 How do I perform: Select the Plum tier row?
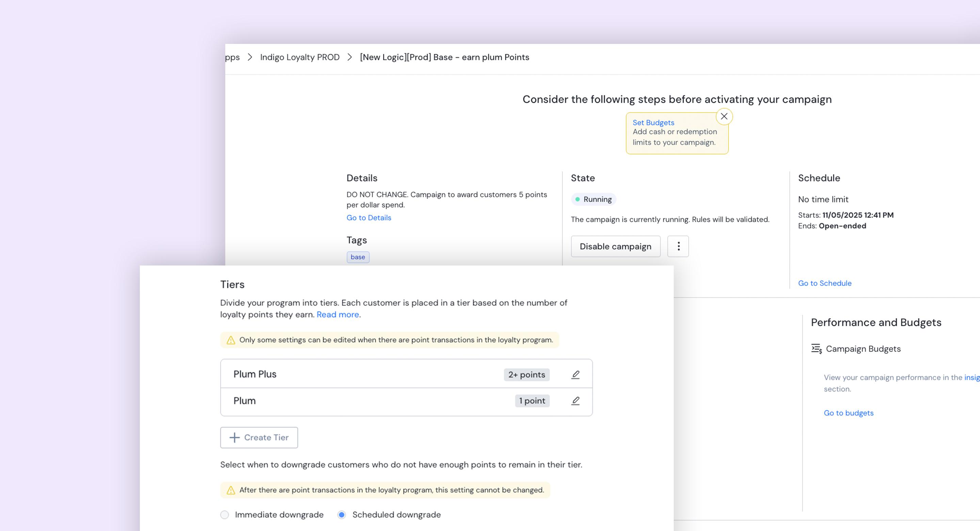tap(406, 402)
